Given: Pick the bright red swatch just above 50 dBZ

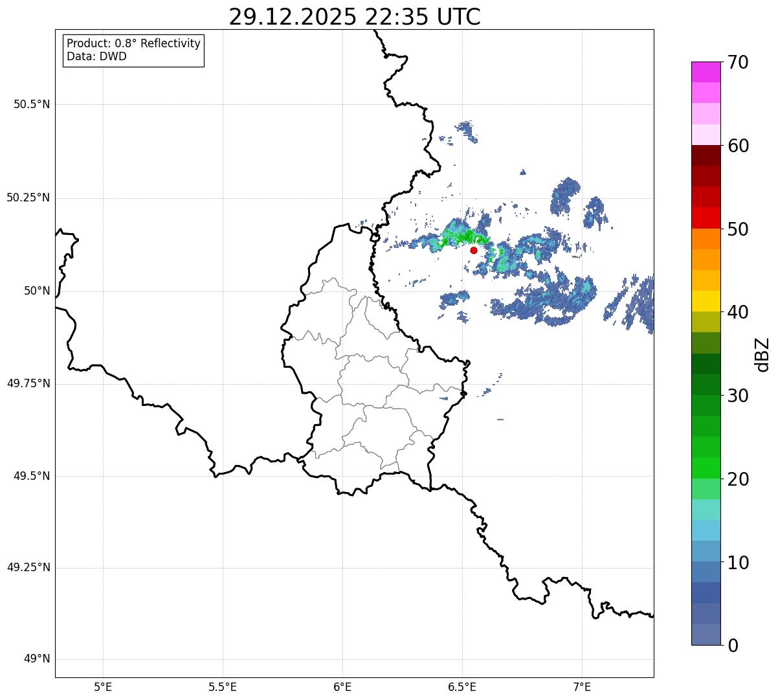Looking at the screenshot, I should [706, 218].
